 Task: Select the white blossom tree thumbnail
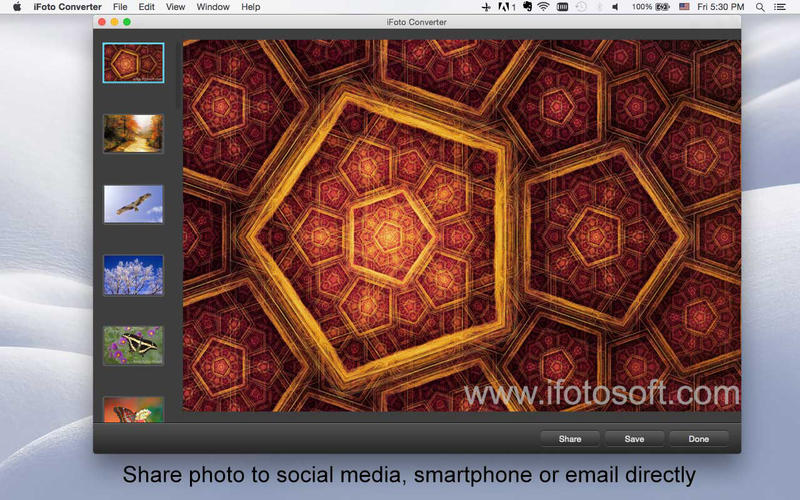[x=133, y=275]
